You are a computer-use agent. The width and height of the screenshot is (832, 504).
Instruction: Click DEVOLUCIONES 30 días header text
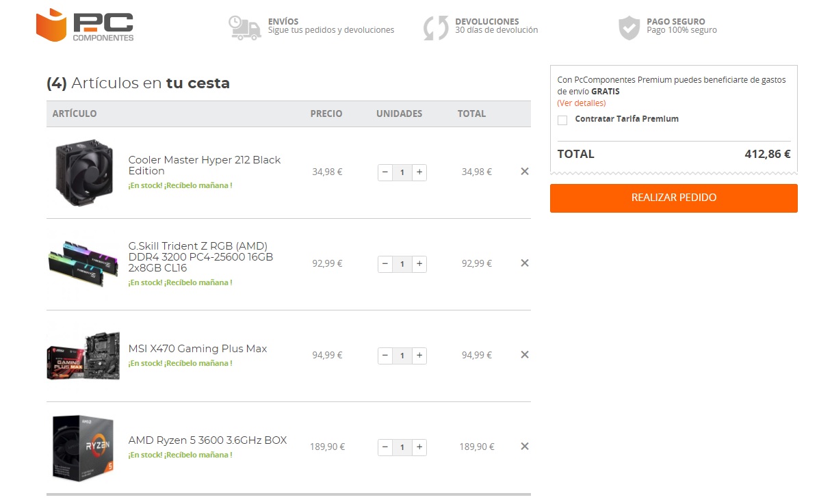coord(497,26)
